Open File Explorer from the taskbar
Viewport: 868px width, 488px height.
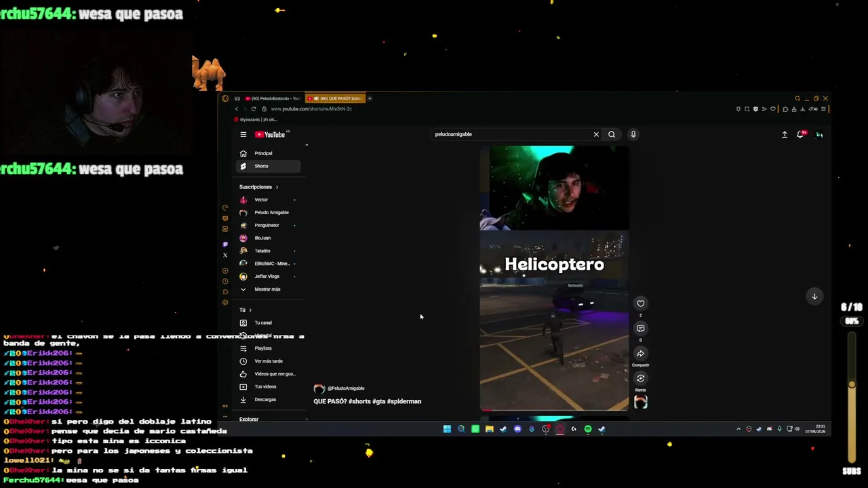pos(489,429)
